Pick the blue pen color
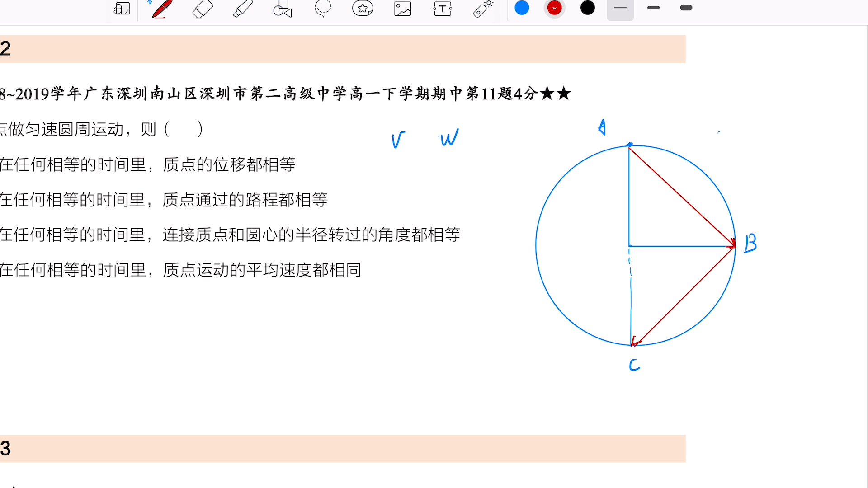 click(522, 8)
